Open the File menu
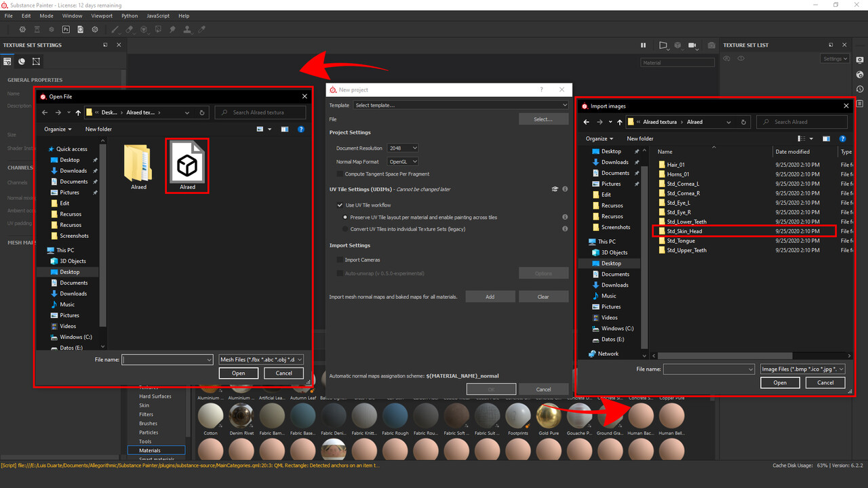This screenshot has width=868, height=488. (x=8, y=16)
